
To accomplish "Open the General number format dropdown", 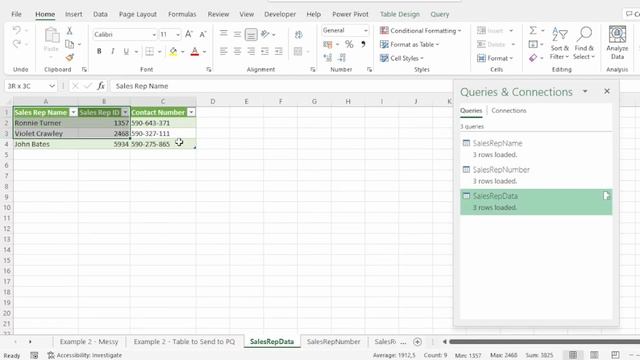I will click(x=366, y=31).
